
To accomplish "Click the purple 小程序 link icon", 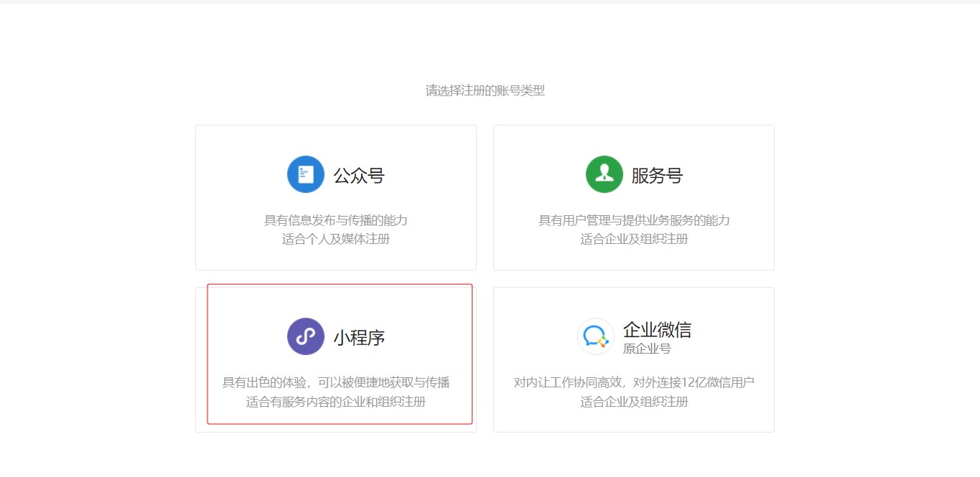I will coord(306,336).
